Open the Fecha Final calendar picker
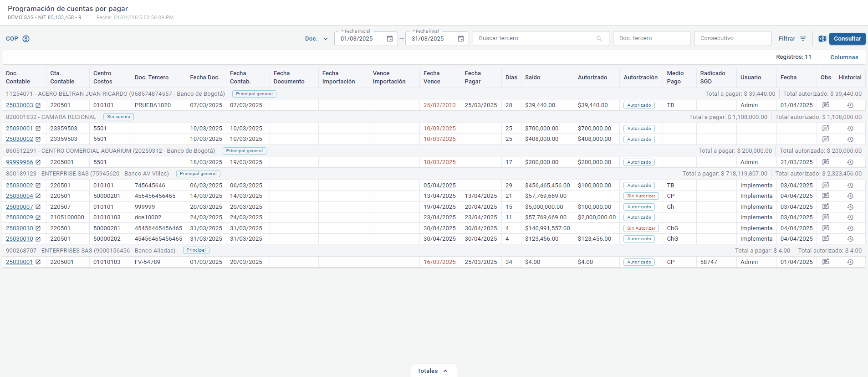 461,39
